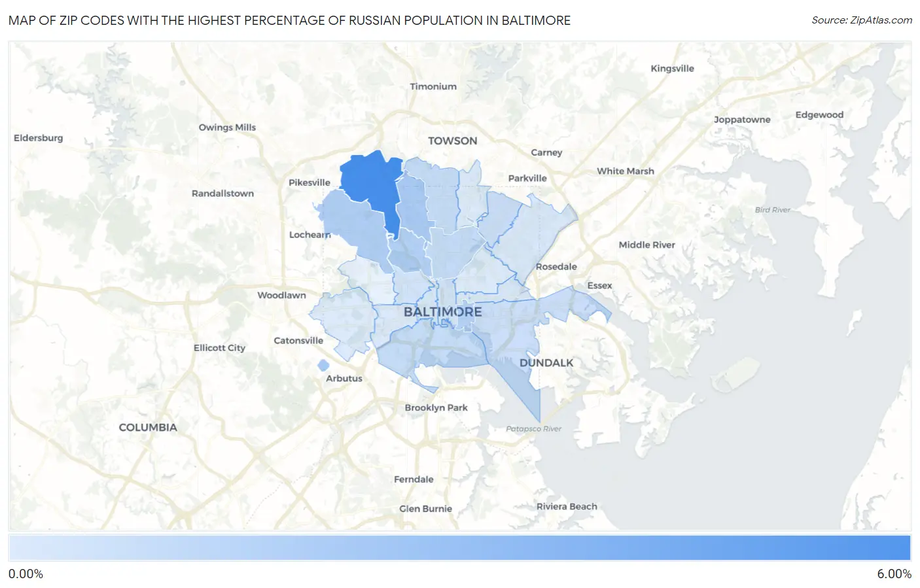The height and width of the screenshot is (588, 920).
Task: Click the 'Owings Mills' map label
Action: click(x=227, y=128)
